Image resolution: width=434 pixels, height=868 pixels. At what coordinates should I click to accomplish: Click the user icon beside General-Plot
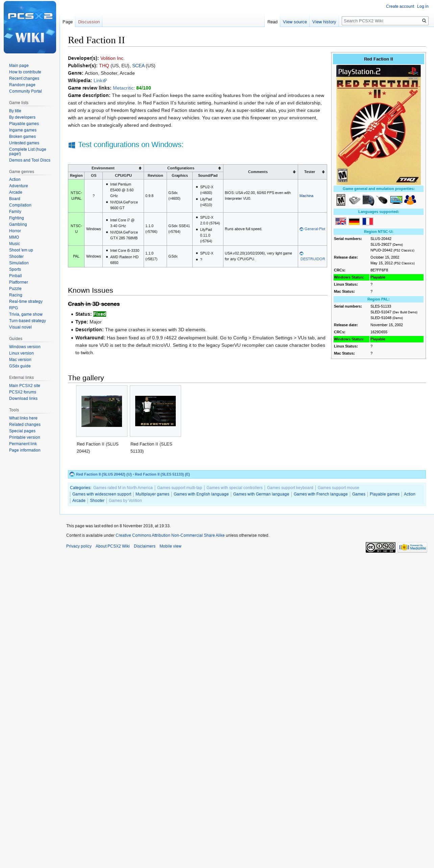(302, 229)
